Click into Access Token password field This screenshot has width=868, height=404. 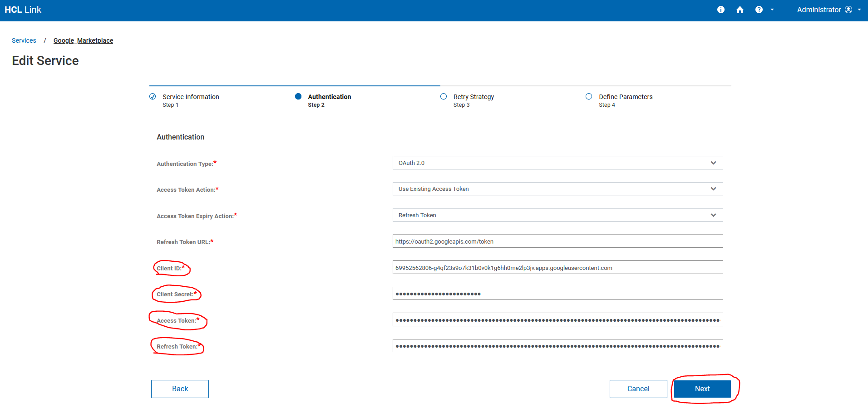pyautogui.click(x=557, y=320)
